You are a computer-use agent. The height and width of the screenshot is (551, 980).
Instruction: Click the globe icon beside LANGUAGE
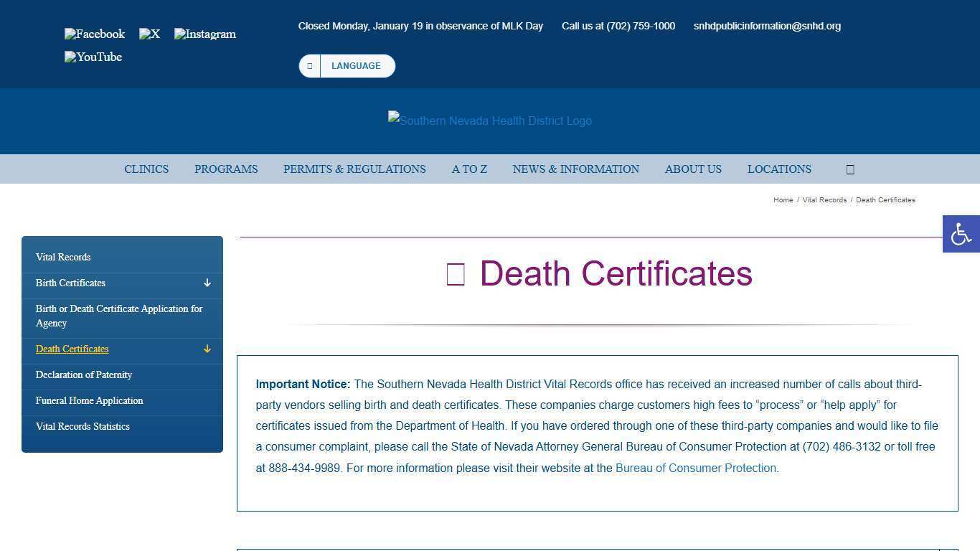310,65
